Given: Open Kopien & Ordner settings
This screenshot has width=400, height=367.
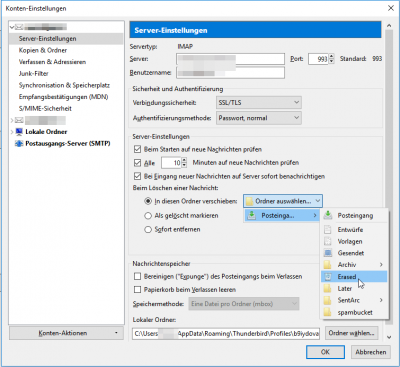Looking at the screenshot, I should click(43, 50).
